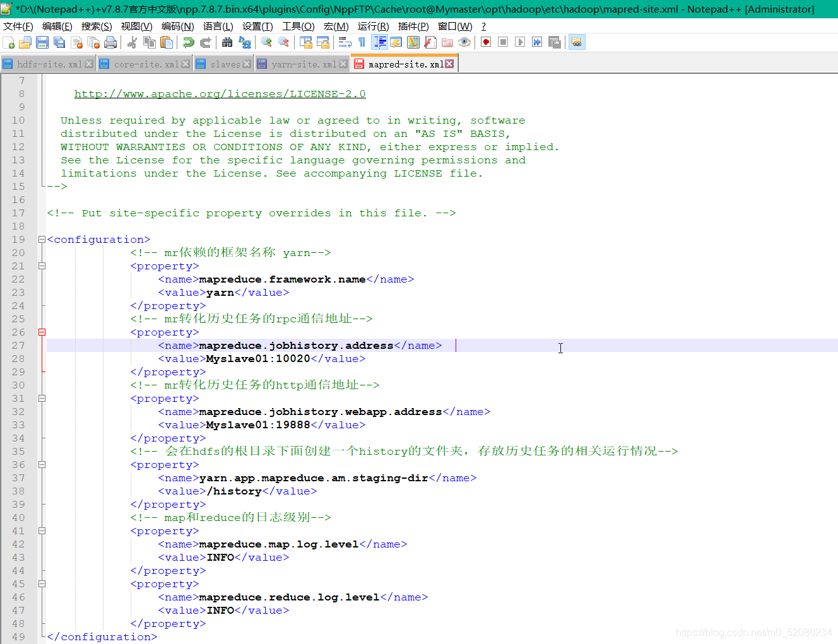Toggle file monitoring eye icon
Viewport: 838px width, 644px height.
click(x=464, y=42)
